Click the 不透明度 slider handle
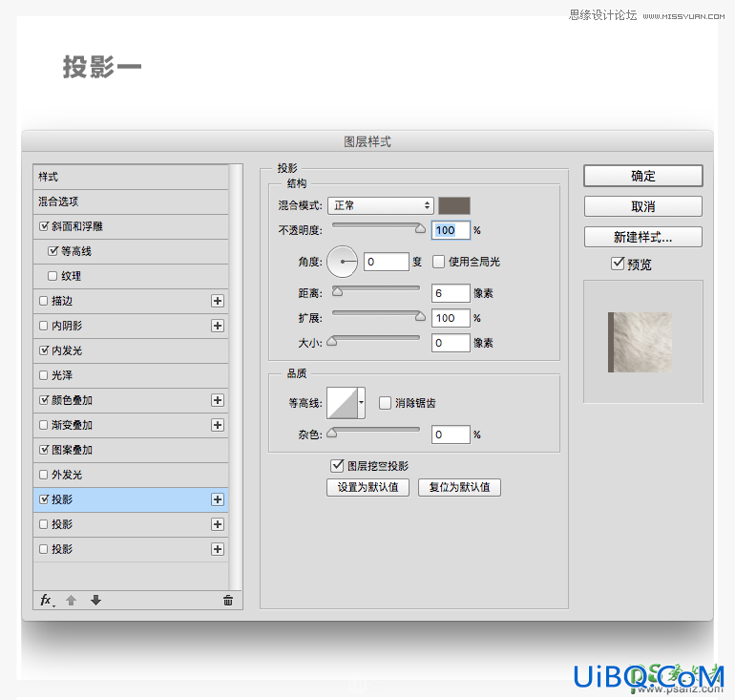 [x=420, y=228]
